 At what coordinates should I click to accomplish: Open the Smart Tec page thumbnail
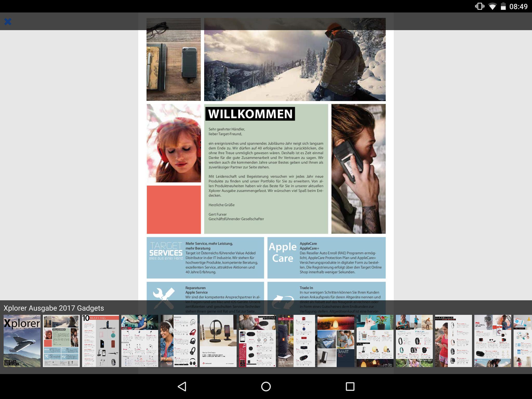[x=336, y=341]
